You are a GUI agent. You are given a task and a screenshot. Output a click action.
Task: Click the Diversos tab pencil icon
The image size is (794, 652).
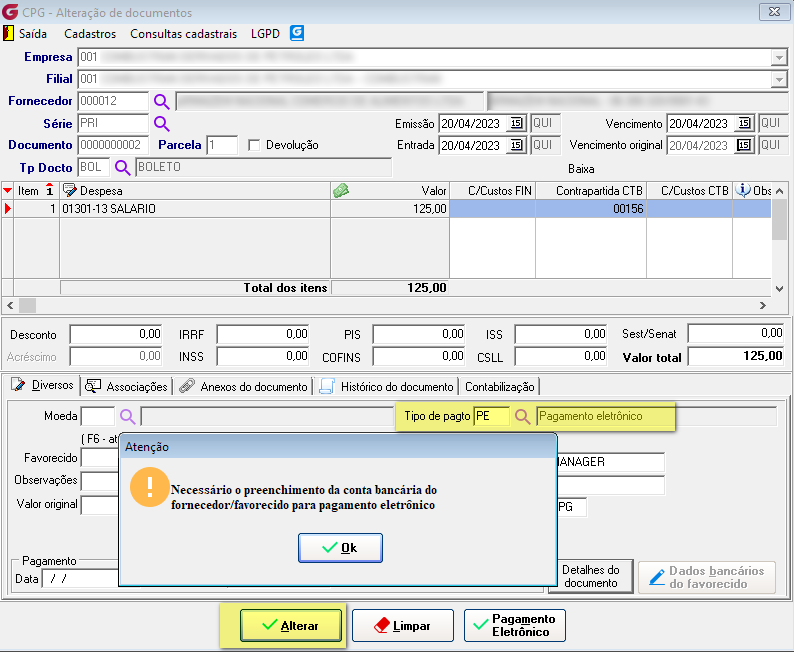pos(18,385)
